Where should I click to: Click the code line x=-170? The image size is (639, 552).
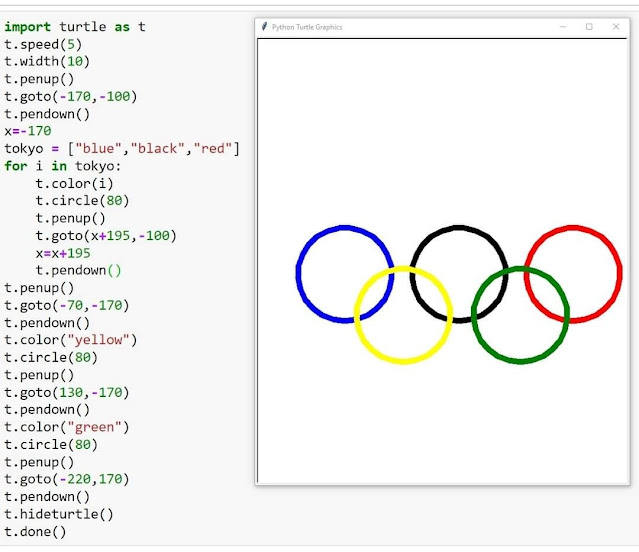(x=28, y=131)
